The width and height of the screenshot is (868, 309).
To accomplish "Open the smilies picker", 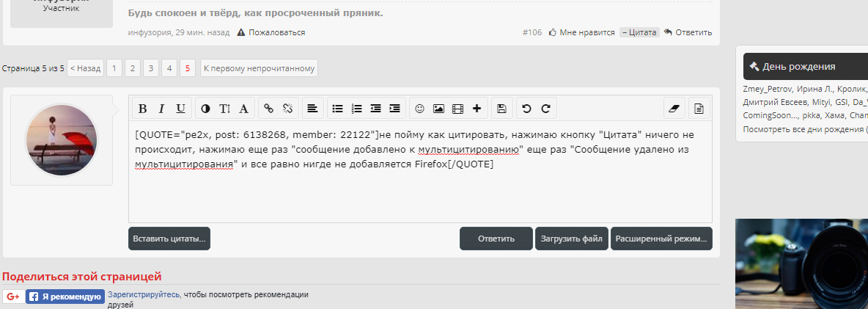I will click(419, 109).
